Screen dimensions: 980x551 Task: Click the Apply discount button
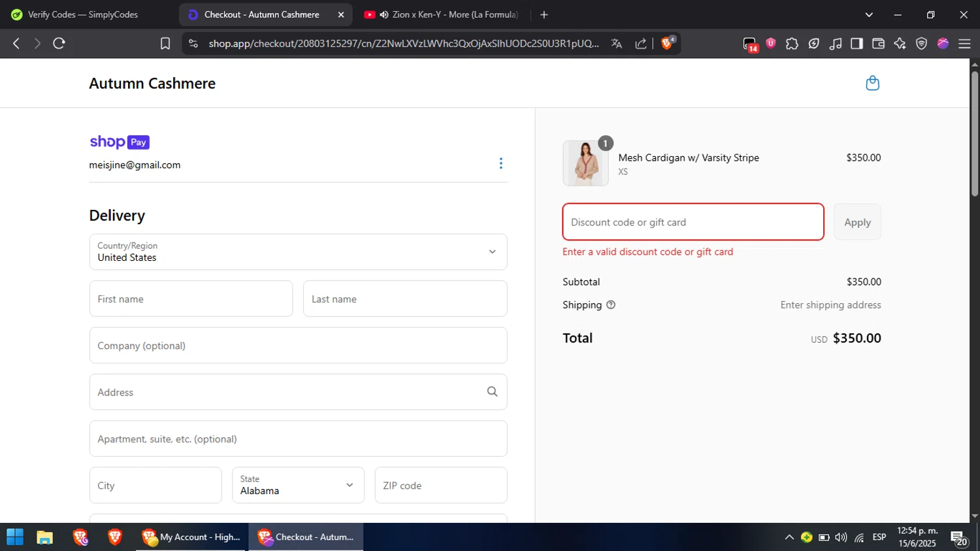click(x=857, y=222)
